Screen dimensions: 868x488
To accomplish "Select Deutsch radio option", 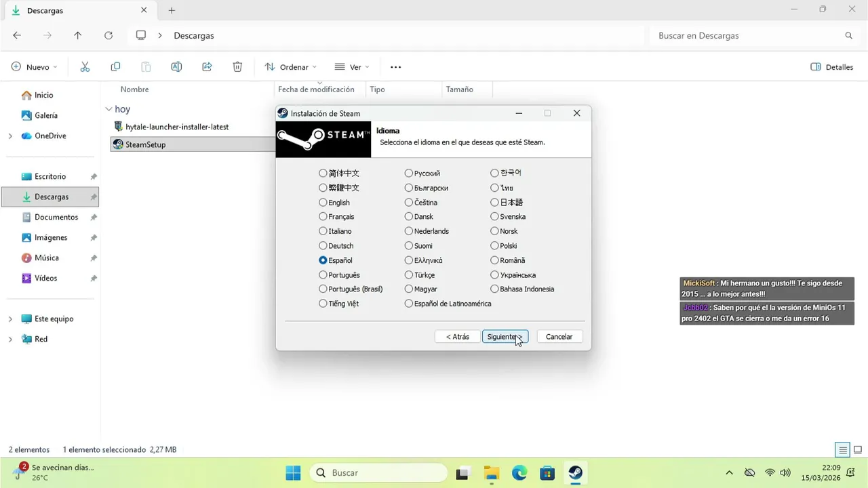I will pos(323,246).
